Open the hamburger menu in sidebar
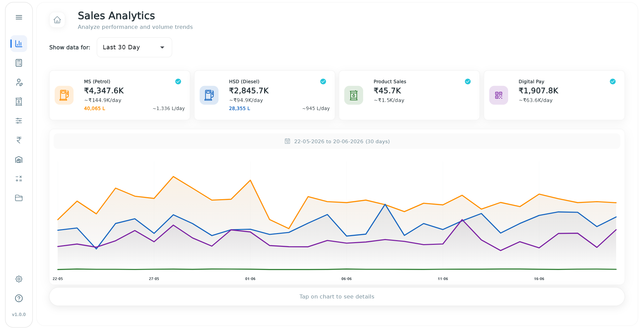Viewport: 644px width, 329px height. click(x=19, y=17)
